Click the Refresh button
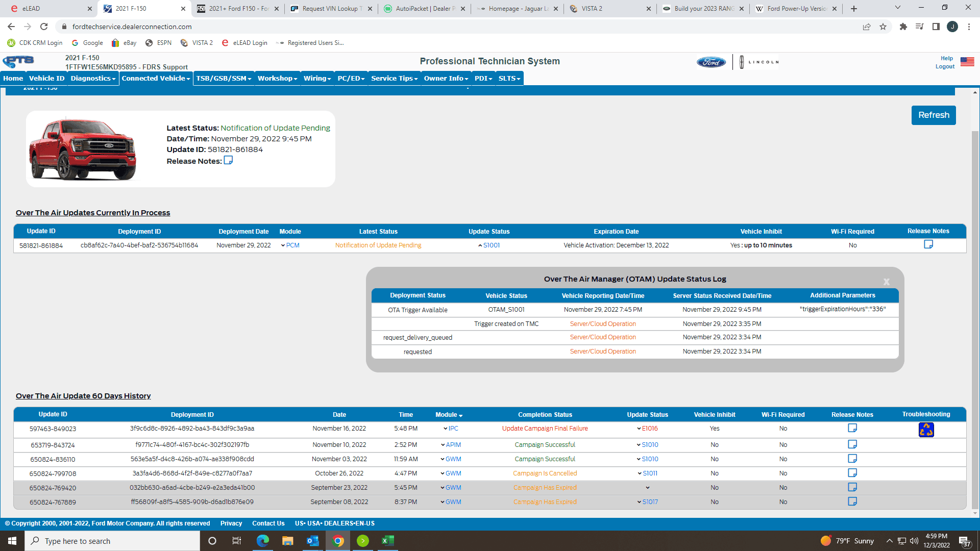 (933, 115)
